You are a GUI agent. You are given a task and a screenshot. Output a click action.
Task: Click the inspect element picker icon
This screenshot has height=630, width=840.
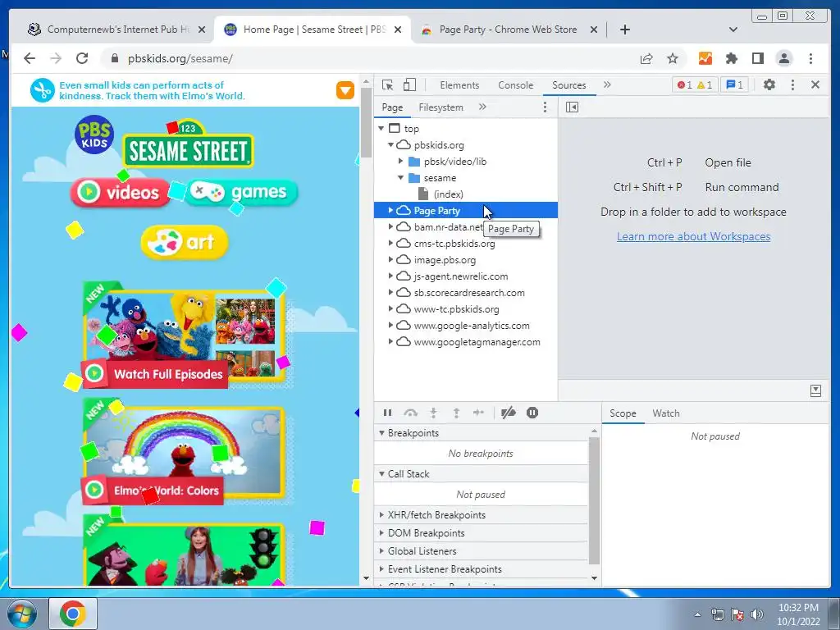click(x=387, y=84)
